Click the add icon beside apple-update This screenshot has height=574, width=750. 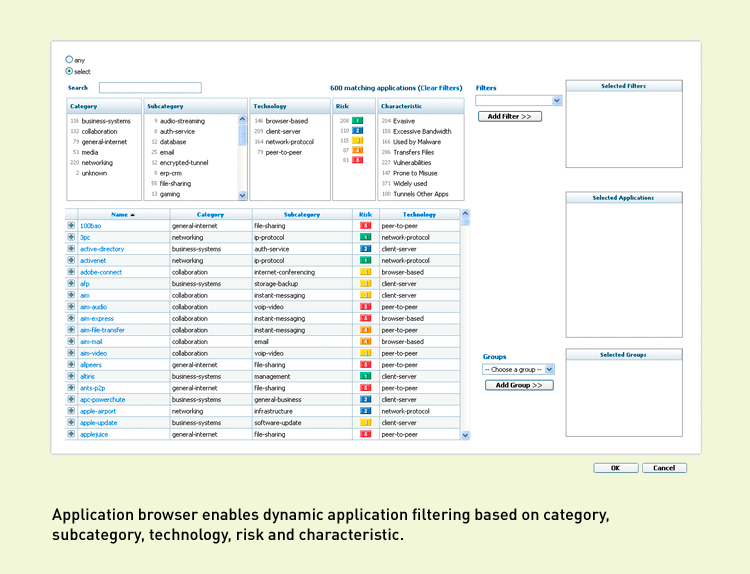click(71, 422)
